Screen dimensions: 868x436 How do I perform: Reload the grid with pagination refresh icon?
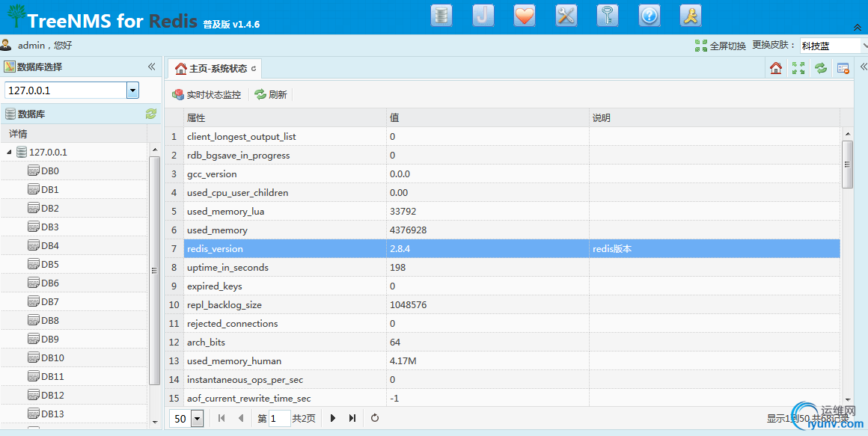point(375,418)
